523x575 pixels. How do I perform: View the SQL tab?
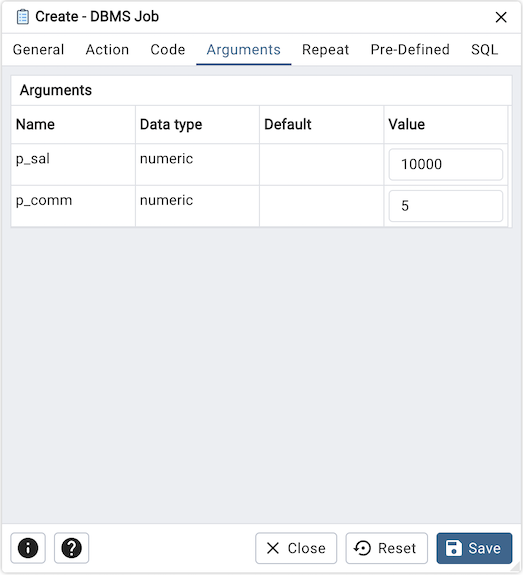pyautogui.click(x=484, y=50)
